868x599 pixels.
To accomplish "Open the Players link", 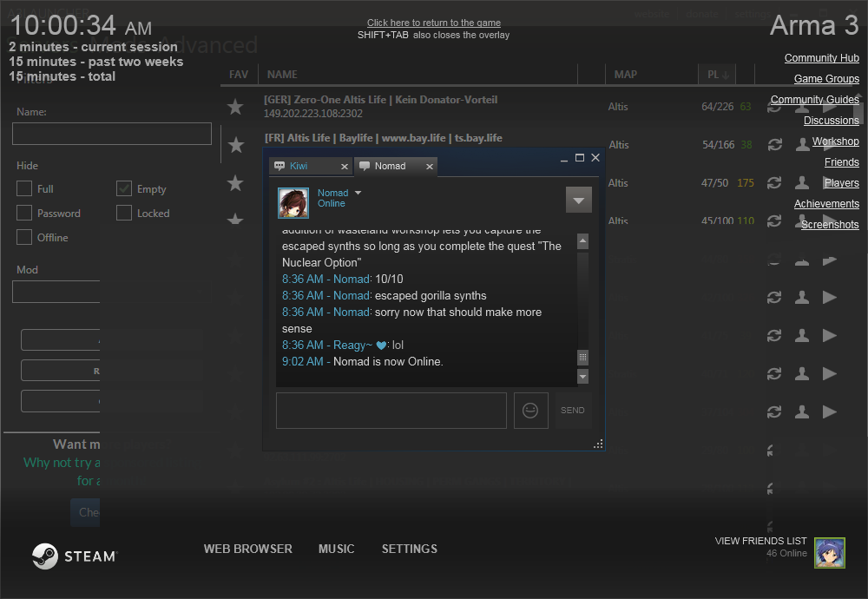I will pos(841,182).
